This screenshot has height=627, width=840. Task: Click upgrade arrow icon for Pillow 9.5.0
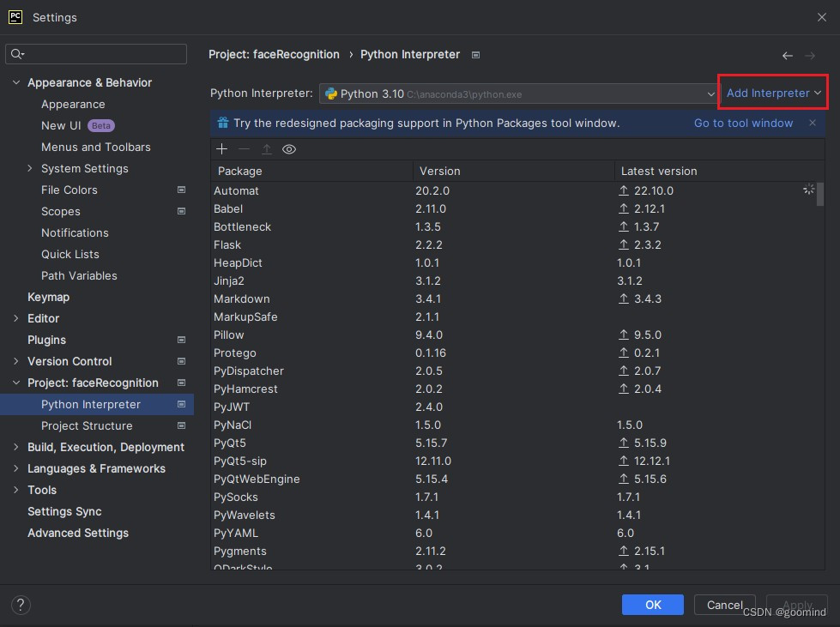click(x=624, y=335)
